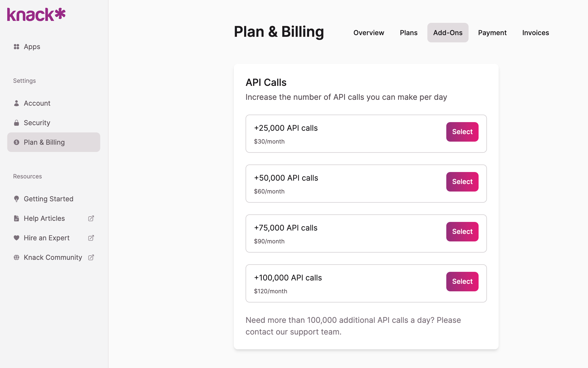Viewport: 588px width, 368px height.
Task: Click the Knack logo
Action: coord(36,14)
